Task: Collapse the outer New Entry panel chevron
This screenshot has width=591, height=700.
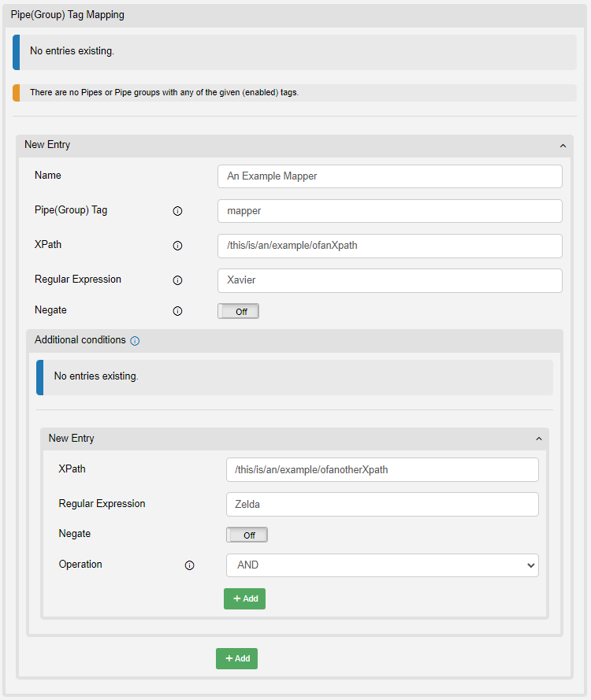Action: [562, 146]
